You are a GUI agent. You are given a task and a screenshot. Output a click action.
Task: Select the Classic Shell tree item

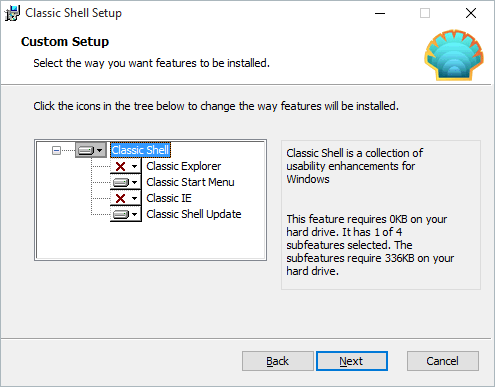click(x=140, y=150)
